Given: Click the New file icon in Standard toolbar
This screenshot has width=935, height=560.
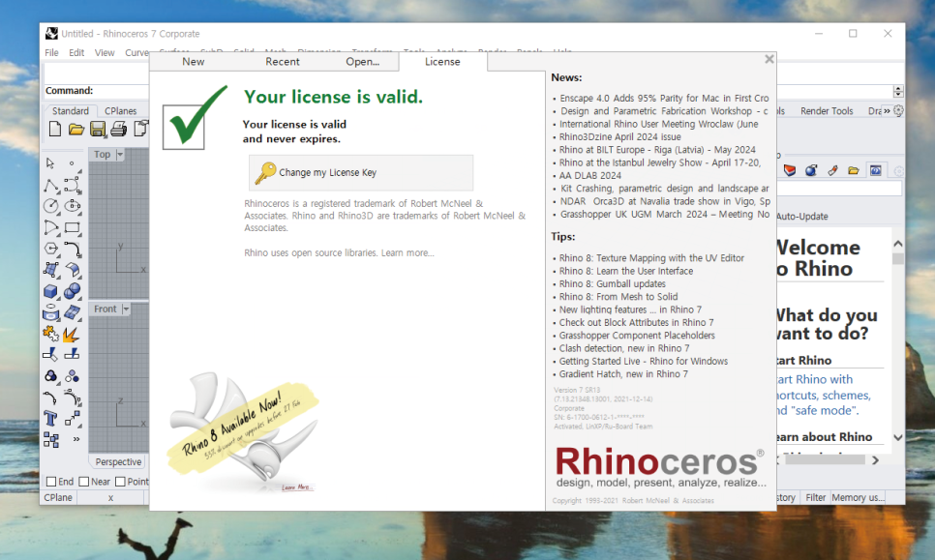Looking at the screenshot, I should [x=55, y=129].
